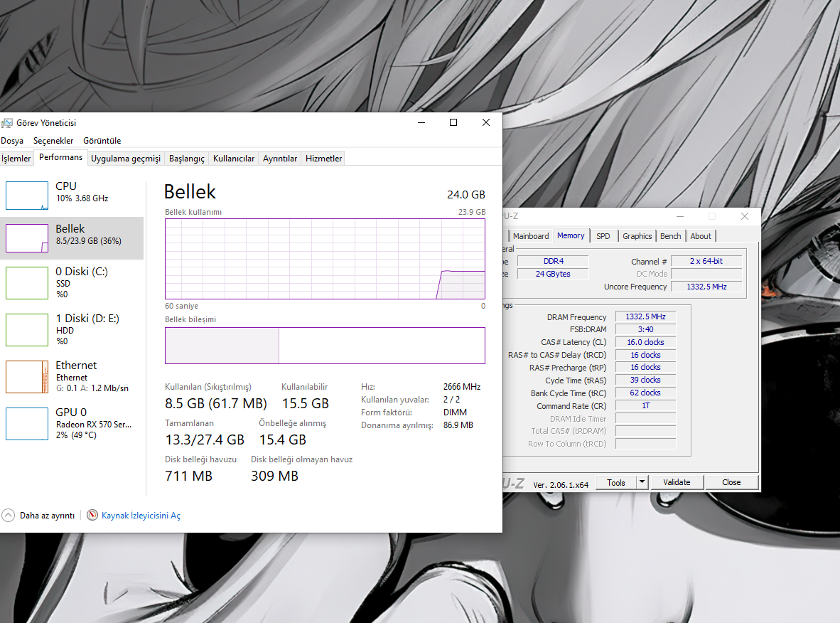Switch to the İşlemler tab
Screen dimensions: 840x623
(x=16, y=158)
